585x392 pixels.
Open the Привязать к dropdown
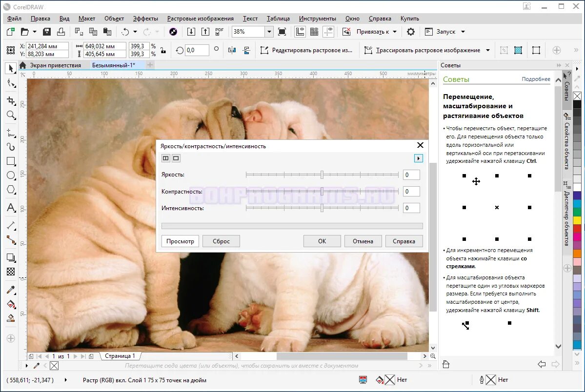coord(395,32)
